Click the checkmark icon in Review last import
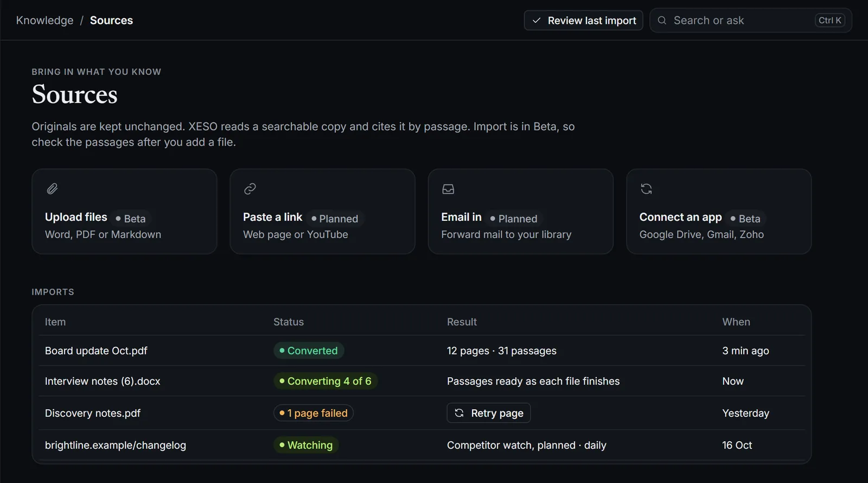The width and height of the screenshot is (868, 483). pos(537,21)
